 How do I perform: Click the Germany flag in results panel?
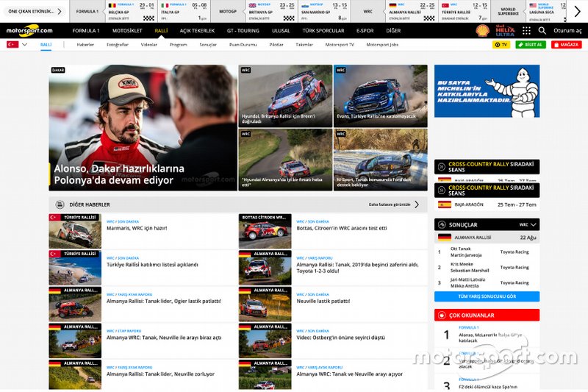[x=445, y=238]
